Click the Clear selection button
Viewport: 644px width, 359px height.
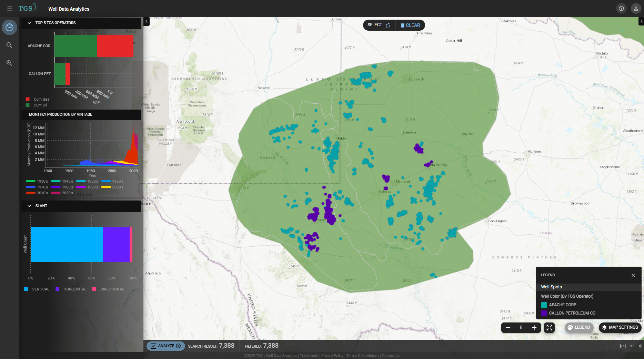[410, 25]
